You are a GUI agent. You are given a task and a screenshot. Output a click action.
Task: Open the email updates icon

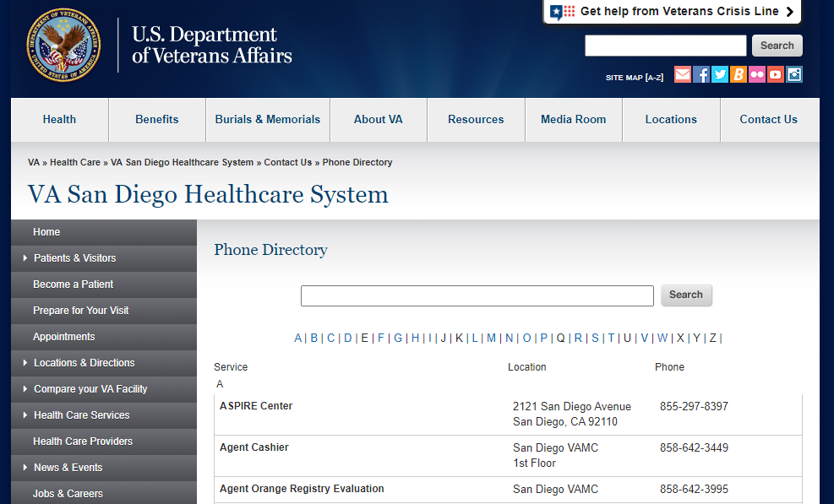[x=683, y=74]
